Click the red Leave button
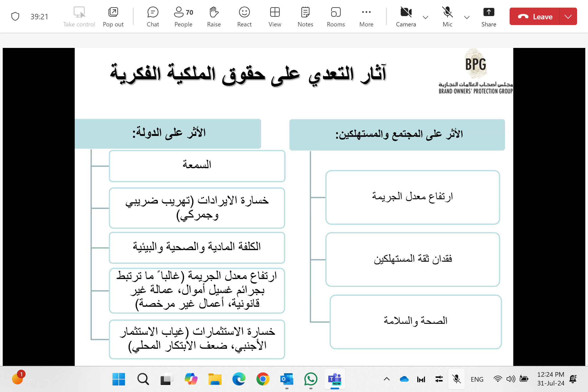Screen dimensions: 588x392 pos(535,17)
